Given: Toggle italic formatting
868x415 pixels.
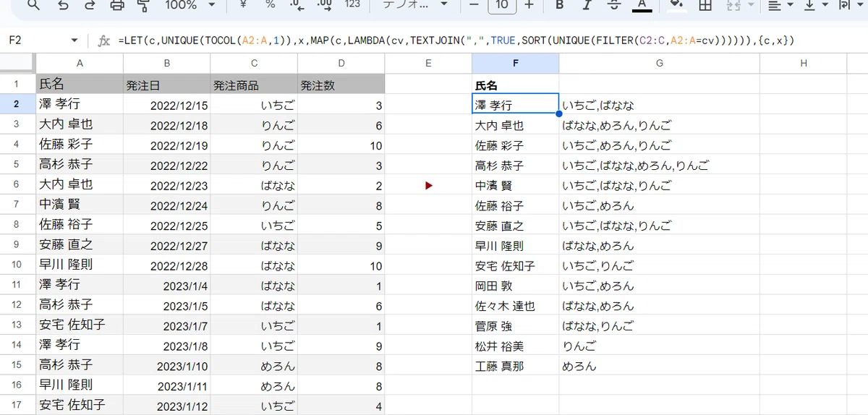Looking at the screenshot, I should 587,4.
